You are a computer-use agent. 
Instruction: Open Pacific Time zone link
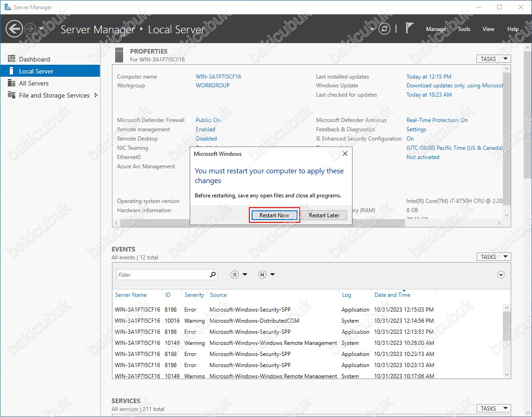click(455, 148)
